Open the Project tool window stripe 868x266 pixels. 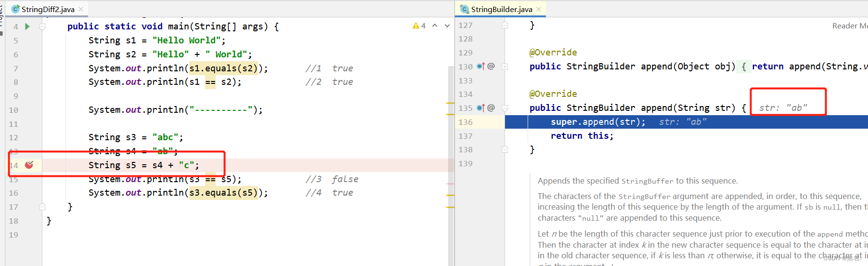pyautogui.click(x=2, y=19)
